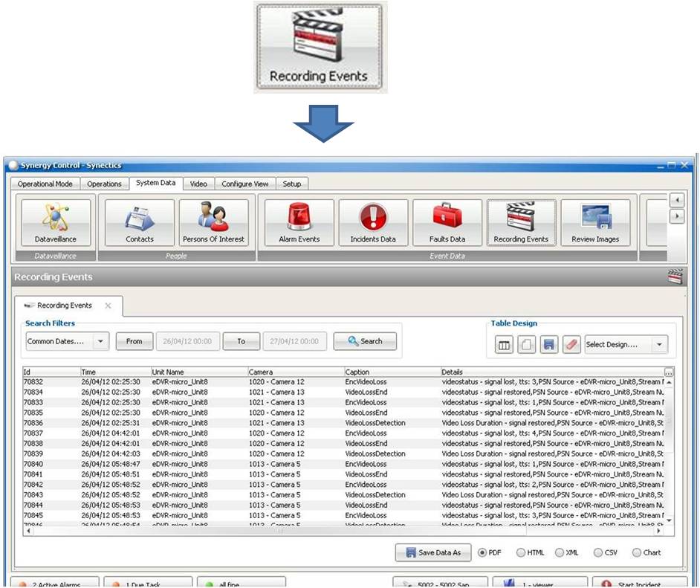Open the Select Design dropdown
Image resolution: width=700 pixels, height=588 pixels.
(658, 345)
